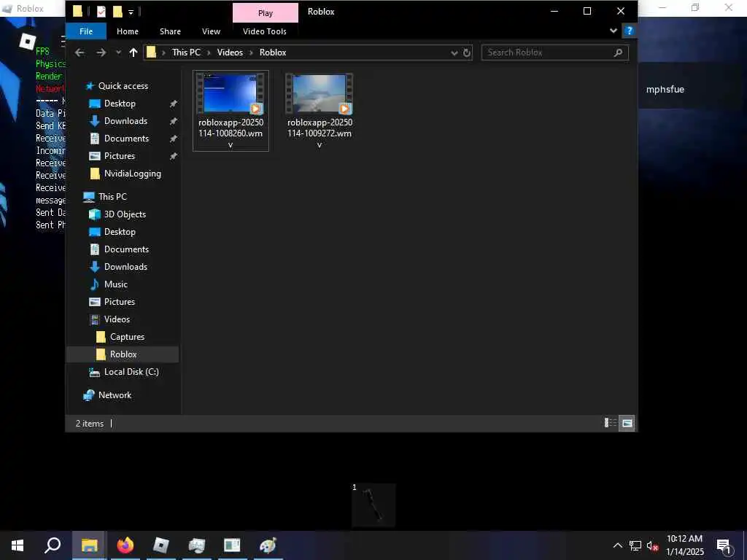Image resolution: width=747 pixels, height=560 pixels.
Task: Open Paint from the taskbar
Action: 268,545
